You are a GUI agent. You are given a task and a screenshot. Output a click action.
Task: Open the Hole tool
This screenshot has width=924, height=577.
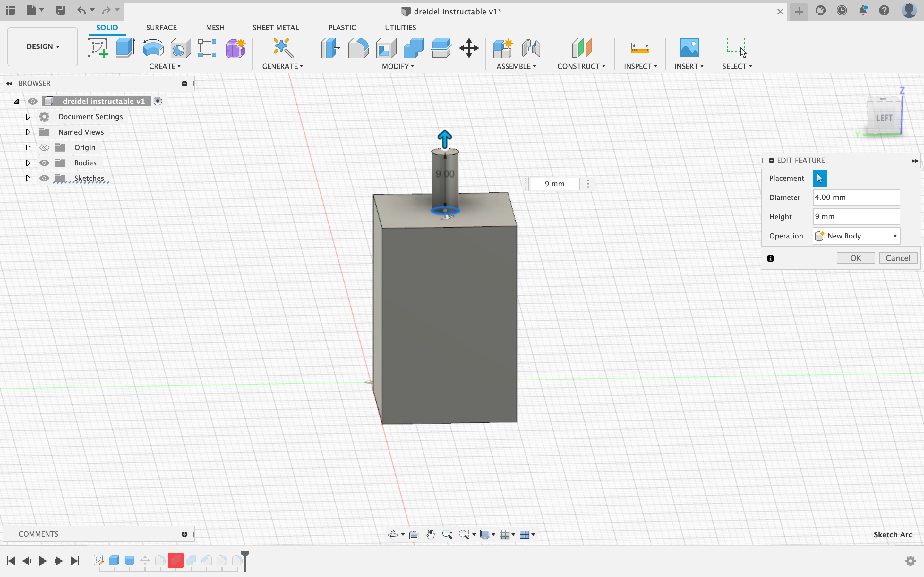(180, 48)
